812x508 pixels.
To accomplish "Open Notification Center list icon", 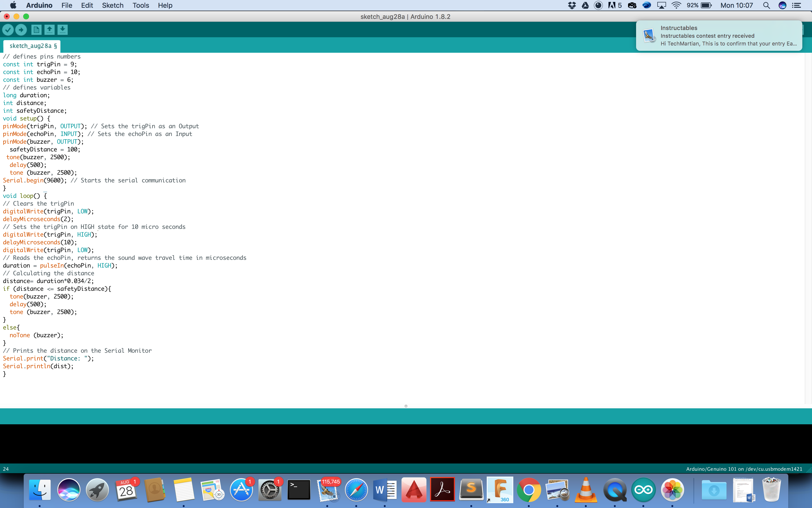I will 797,5.
